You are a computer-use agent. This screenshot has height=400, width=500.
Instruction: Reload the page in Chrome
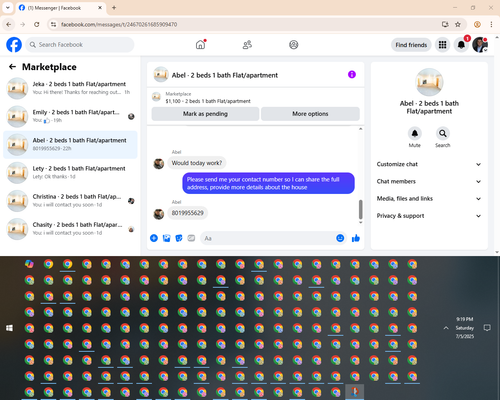(37, 24)
